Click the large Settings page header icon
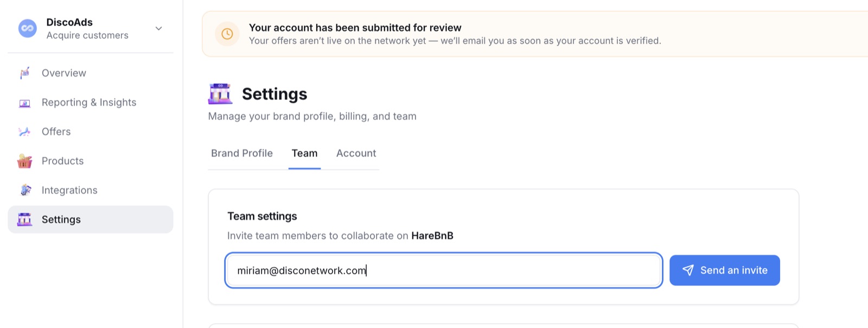Screen dimensions: 868x328 point(220,94)
